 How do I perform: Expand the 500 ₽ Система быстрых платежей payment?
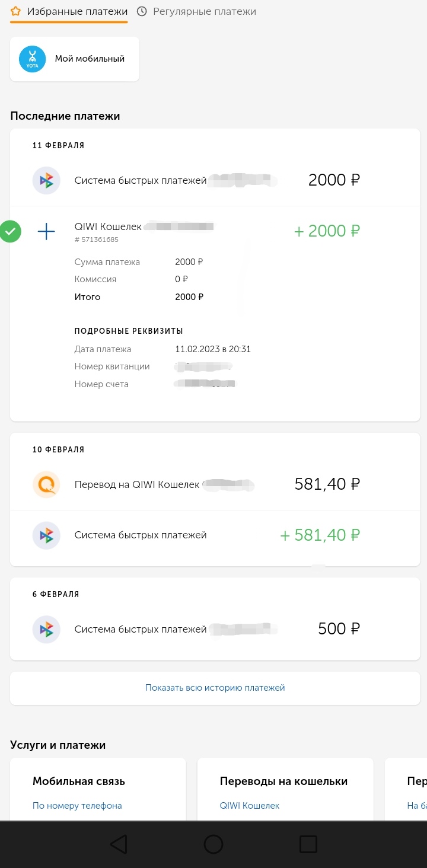click(213, 629)
